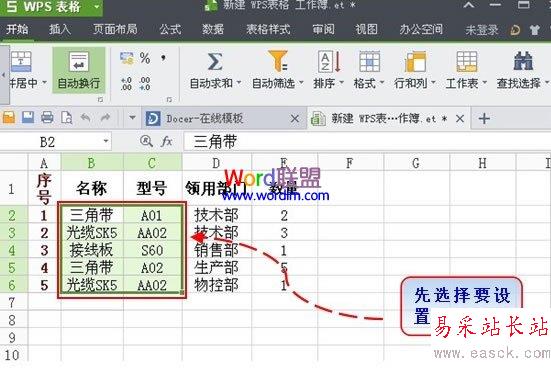The height and width of the screenshot is (368, 551).
Task: Switch to the 公式 ribbon tab
Action: pyautogui.click(x=170, y=30)
